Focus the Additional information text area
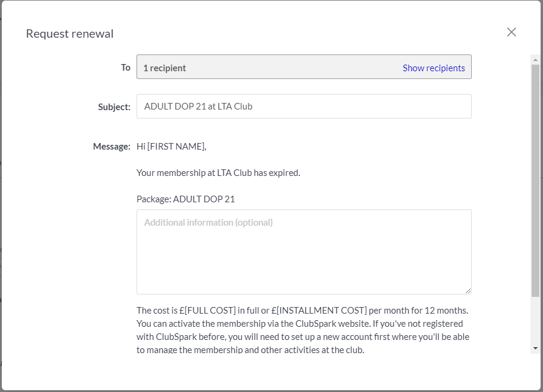 click(304, 252)
